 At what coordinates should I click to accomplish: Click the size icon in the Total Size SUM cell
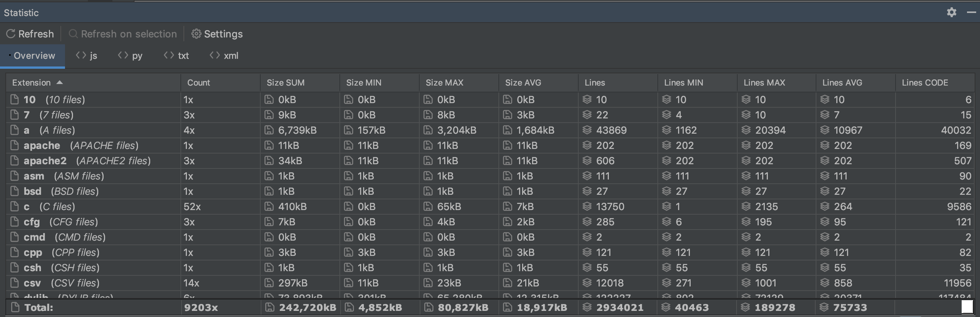(x=270, y=307)
